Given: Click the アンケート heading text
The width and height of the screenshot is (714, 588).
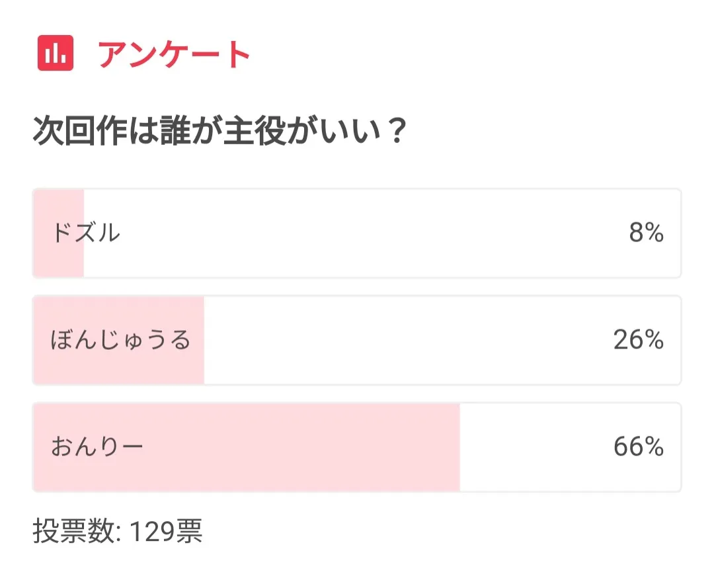Looking at the screenshot, I should click(175, 54).
